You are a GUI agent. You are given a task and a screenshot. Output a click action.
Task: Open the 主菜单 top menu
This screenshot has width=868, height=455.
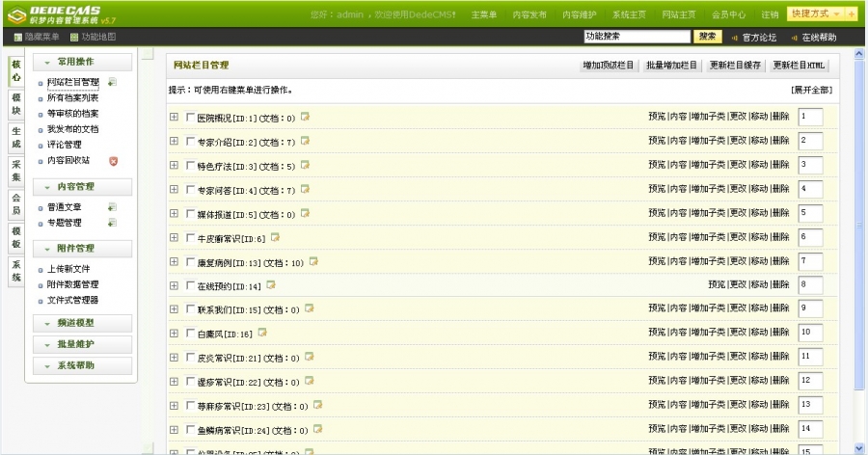(x=484, y=15)
